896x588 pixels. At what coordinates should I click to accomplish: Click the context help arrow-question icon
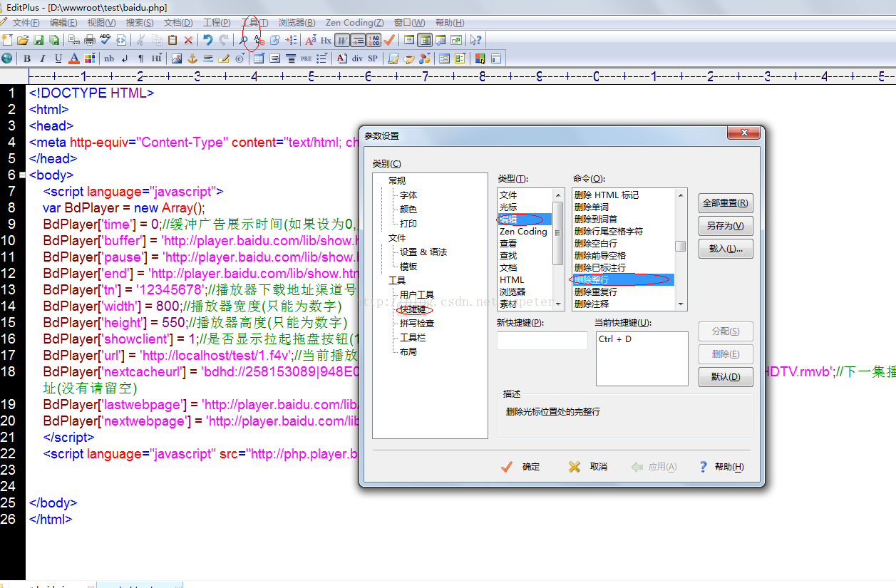coord(475,41)
